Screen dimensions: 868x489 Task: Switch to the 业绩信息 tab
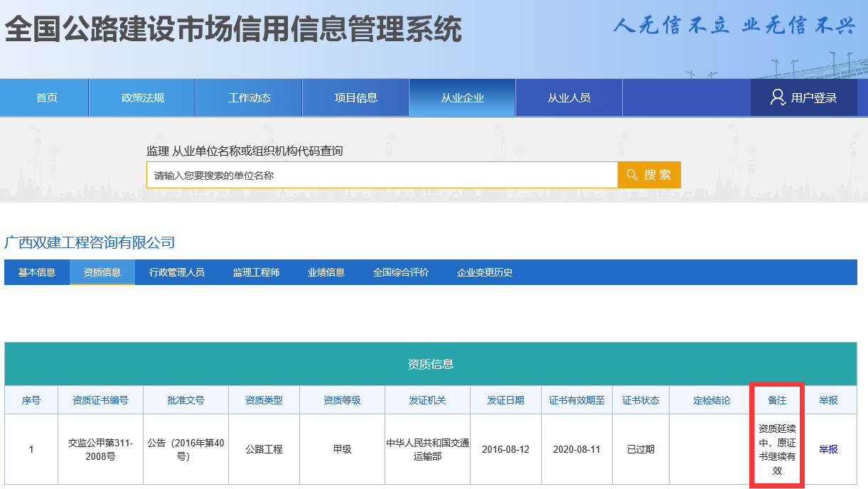point(326,272)
